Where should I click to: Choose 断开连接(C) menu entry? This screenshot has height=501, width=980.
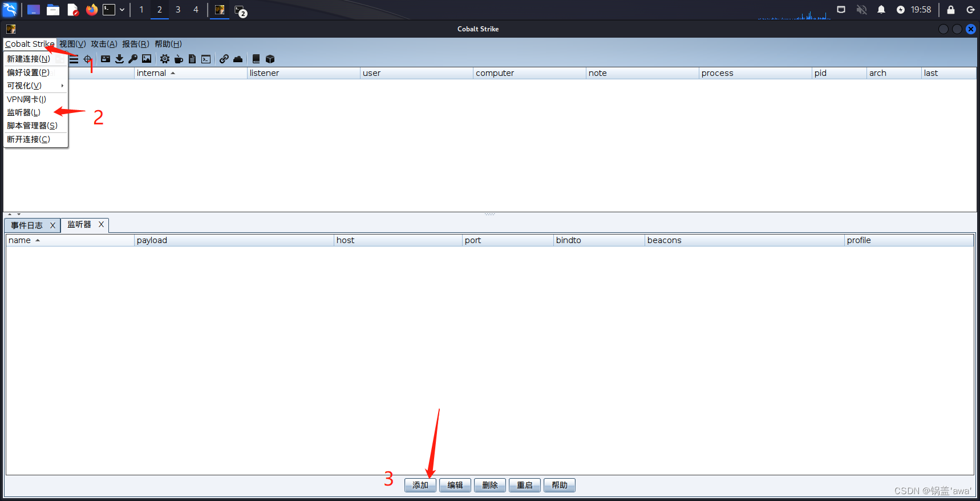(35, 139)
